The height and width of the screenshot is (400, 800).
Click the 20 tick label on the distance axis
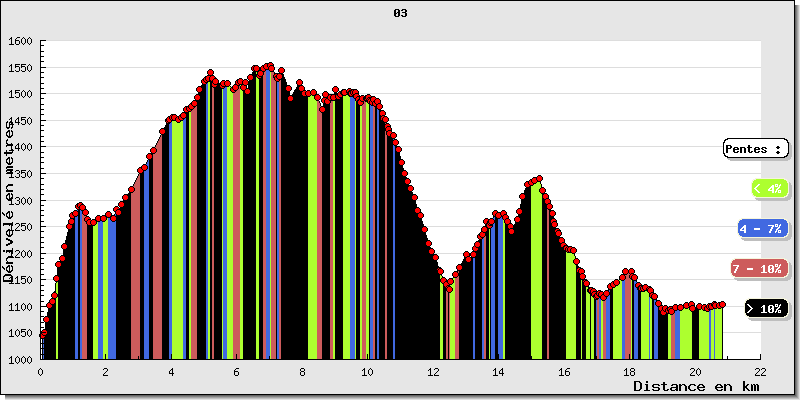695,372
